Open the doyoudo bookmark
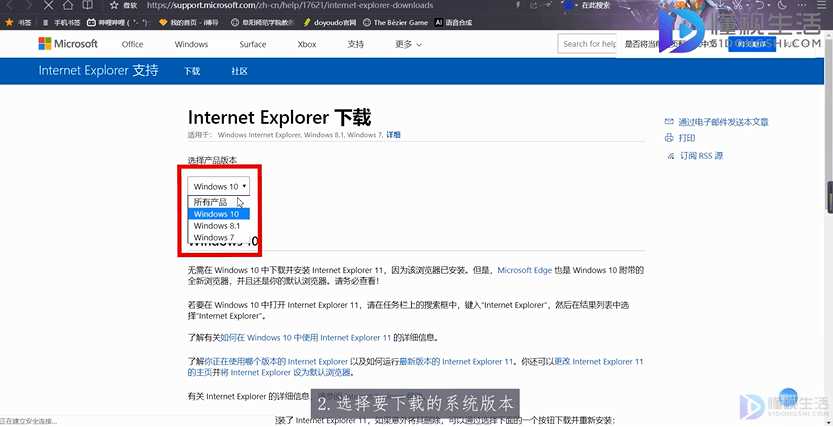833x427 pixels. pos(329,23)
